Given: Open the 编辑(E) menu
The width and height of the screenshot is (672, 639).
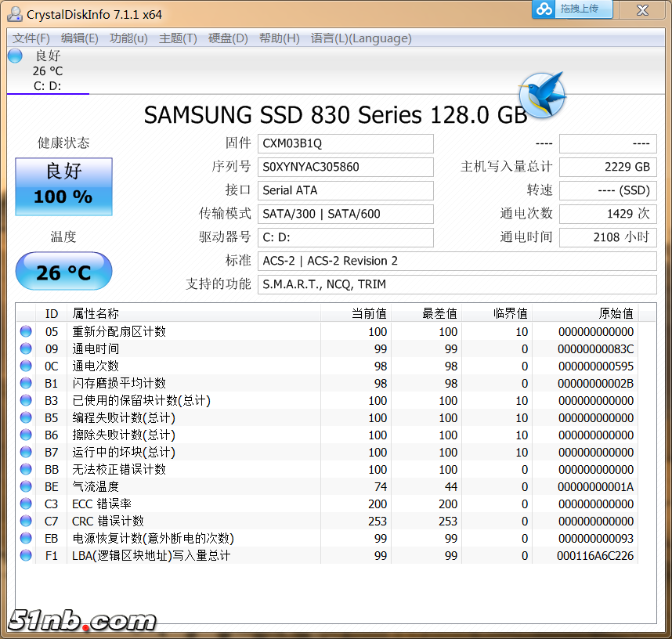Looking at the screenshot, I should coord(80,38).
